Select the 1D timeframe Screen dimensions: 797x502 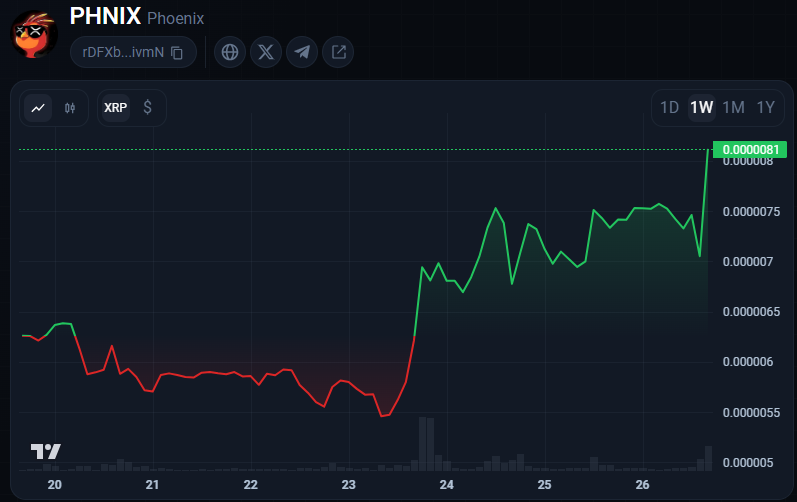coord(669,107)
